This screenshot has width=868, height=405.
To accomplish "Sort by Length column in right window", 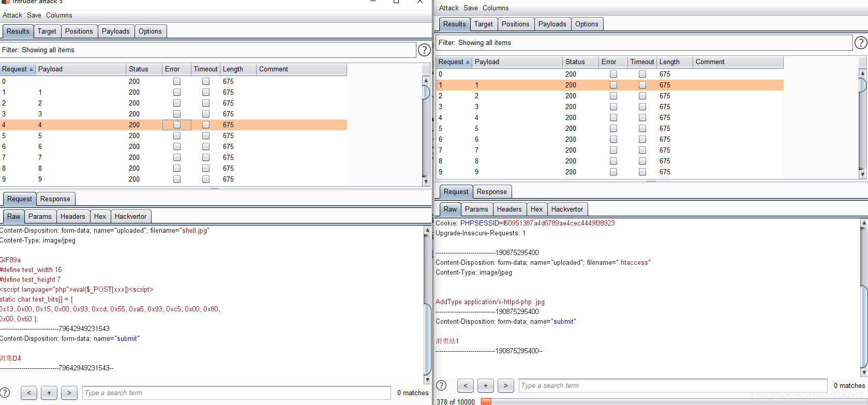I will pyautogui.click(x=675, y=62).
